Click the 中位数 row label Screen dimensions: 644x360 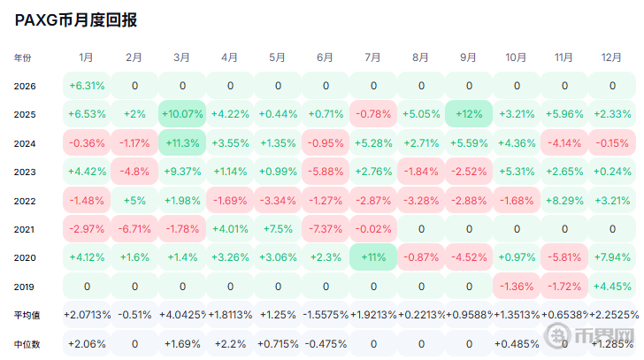[27, 343]
